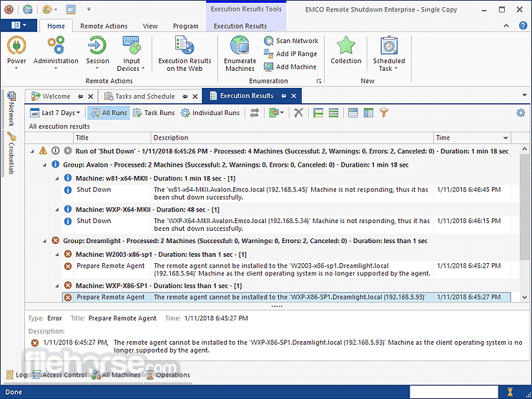Toggle the Individual Runs view
Screen dimensions: 532x399
(x=210, y=113)
